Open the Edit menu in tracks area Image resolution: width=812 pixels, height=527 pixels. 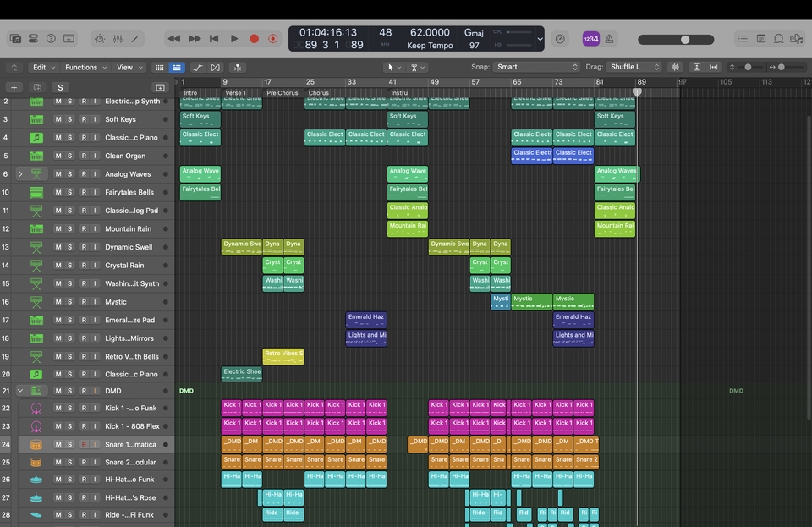44,68
